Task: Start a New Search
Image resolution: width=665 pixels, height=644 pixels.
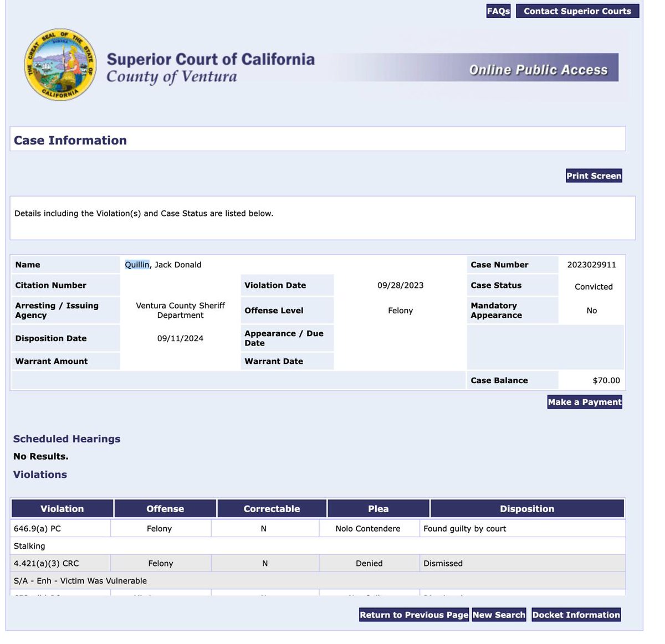Action: (x=499, y=615)
